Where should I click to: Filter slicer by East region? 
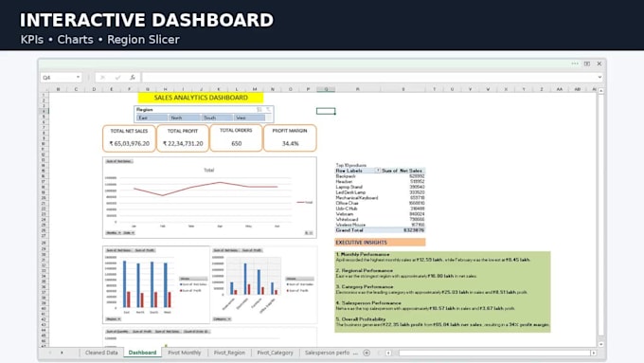point(152,118)
